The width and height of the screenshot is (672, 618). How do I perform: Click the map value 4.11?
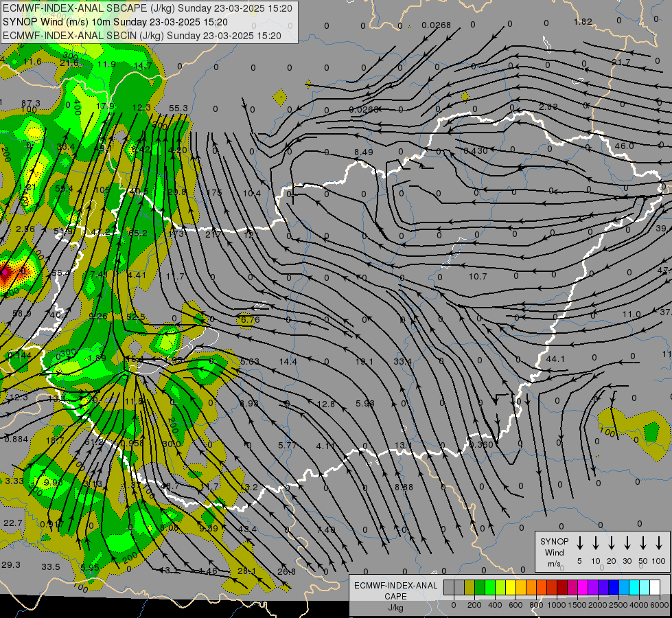326,446
